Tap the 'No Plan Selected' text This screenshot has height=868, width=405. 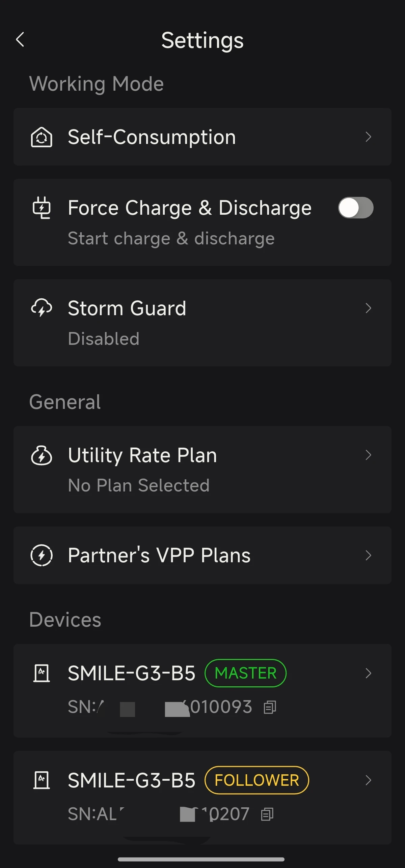139,485
